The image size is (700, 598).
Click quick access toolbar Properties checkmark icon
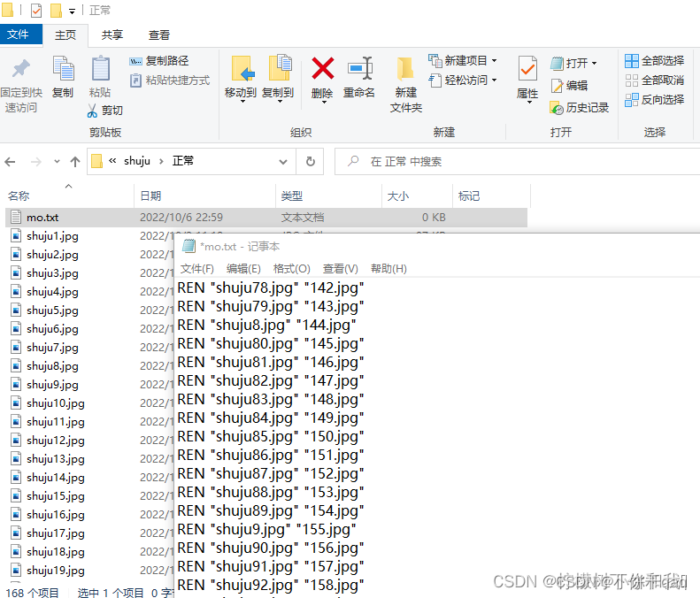pos(36,11)
